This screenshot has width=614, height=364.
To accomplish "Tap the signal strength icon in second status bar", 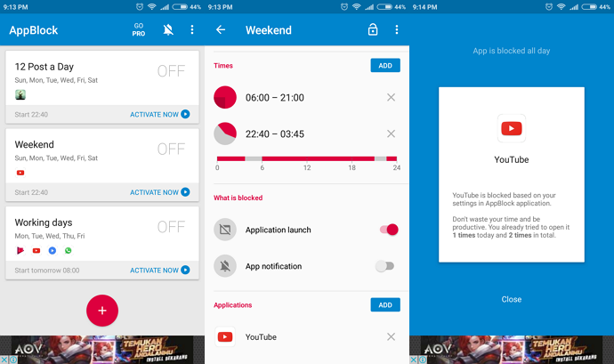I will coord(369,6).
